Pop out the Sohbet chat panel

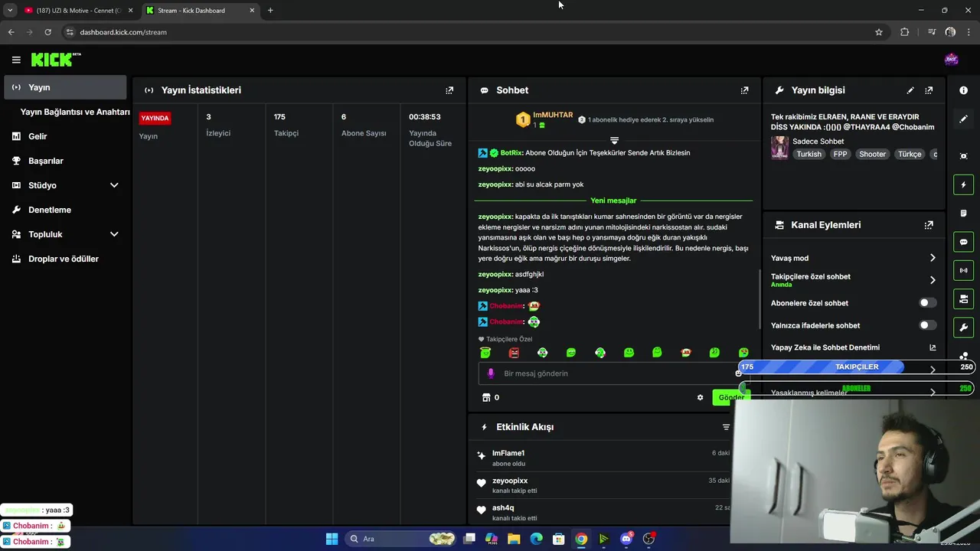click(744, 90)
